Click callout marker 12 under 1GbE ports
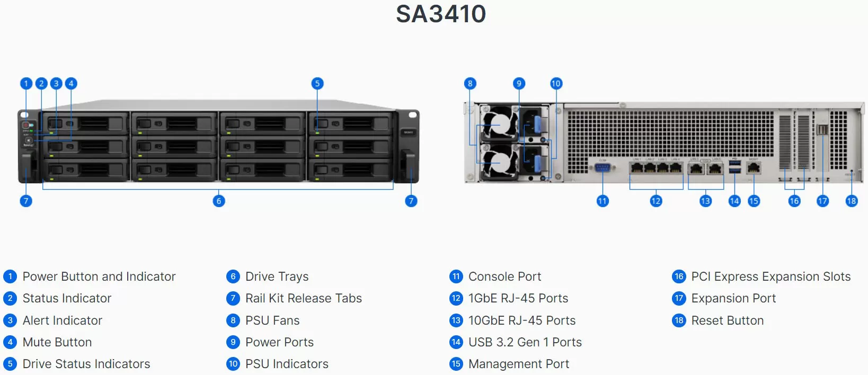 656,201
